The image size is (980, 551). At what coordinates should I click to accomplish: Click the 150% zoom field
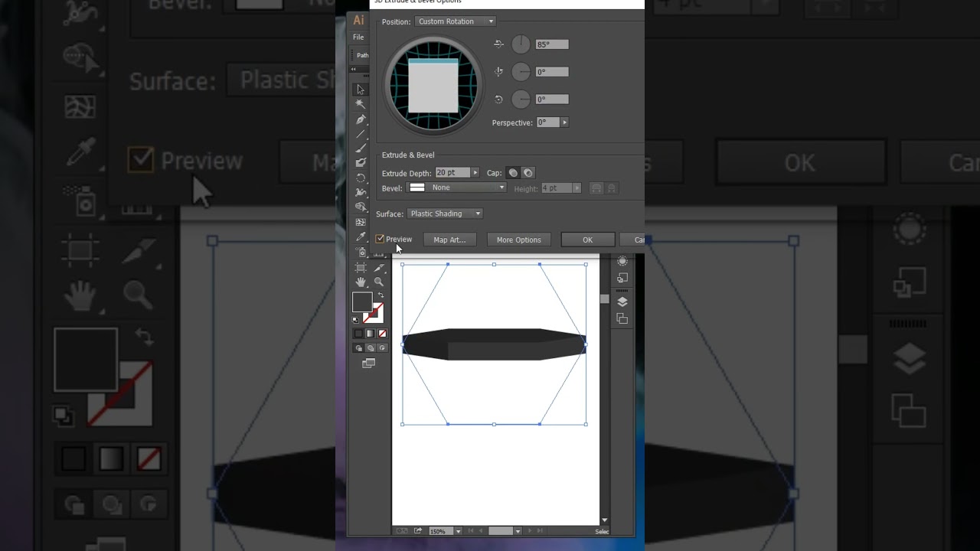pyautogui.click(x=440, y=530)
